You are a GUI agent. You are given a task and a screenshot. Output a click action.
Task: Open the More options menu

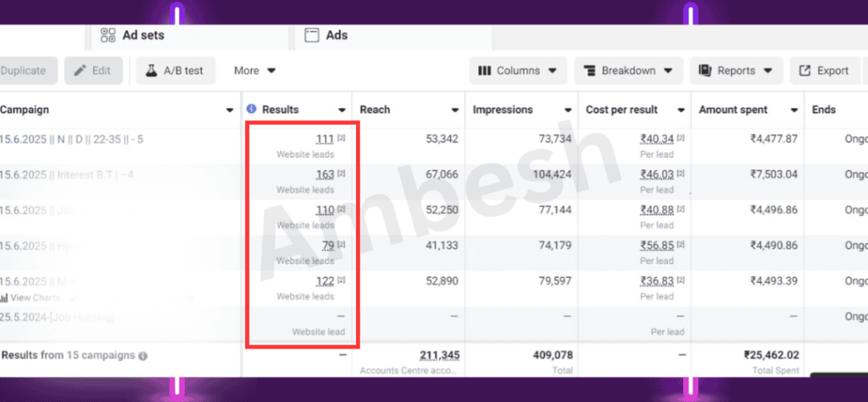click(255, 70)
